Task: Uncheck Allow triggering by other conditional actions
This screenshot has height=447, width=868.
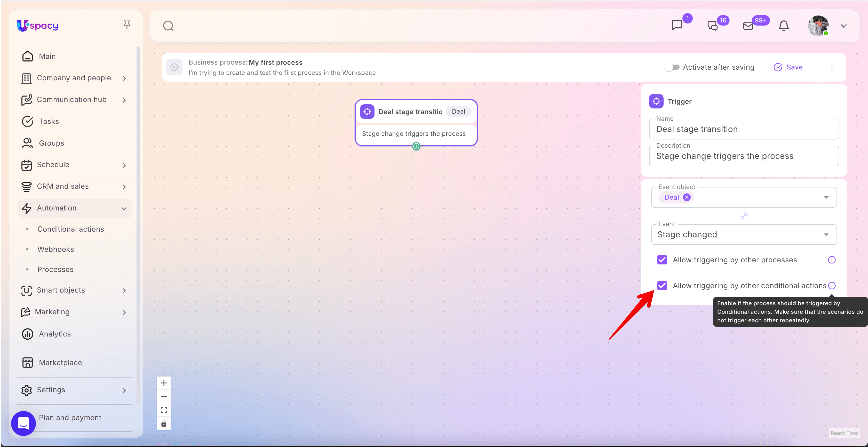Action: 662,286
